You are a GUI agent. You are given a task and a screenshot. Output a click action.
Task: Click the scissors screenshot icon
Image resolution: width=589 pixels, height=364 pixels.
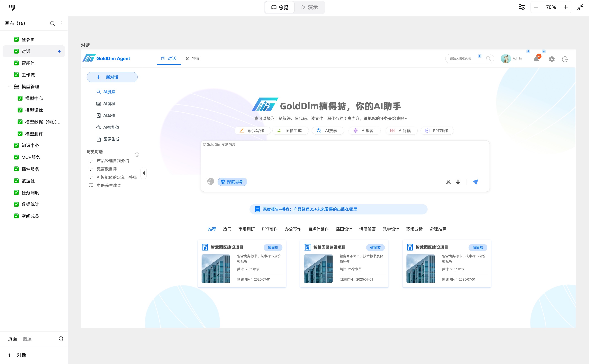(448, 182)
